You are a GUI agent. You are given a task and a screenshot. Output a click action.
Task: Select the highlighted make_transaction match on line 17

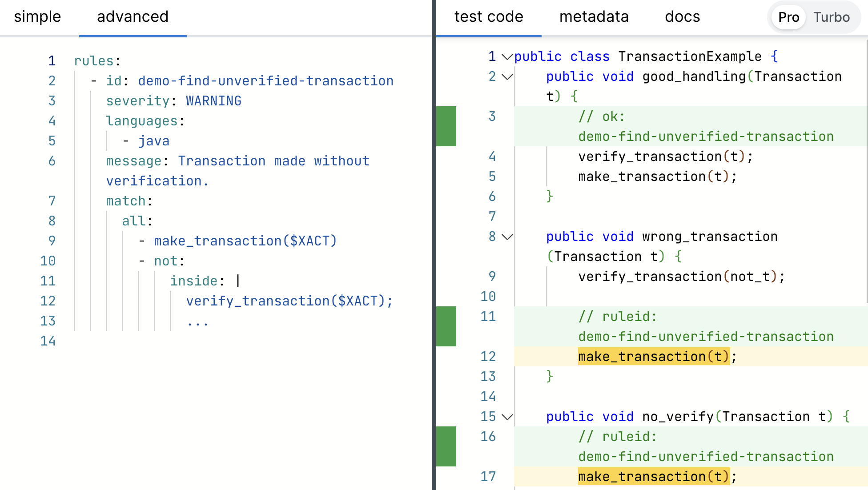[653, 476]
